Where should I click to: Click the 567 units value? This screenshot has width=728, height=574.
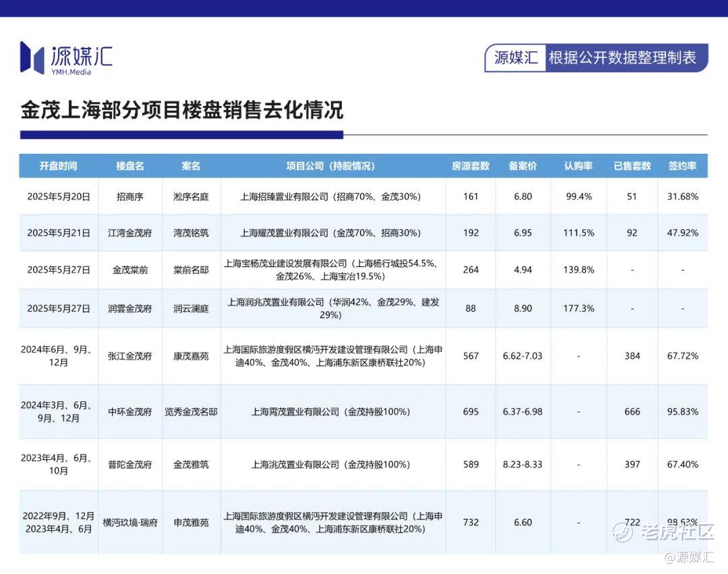pos(471,355)
